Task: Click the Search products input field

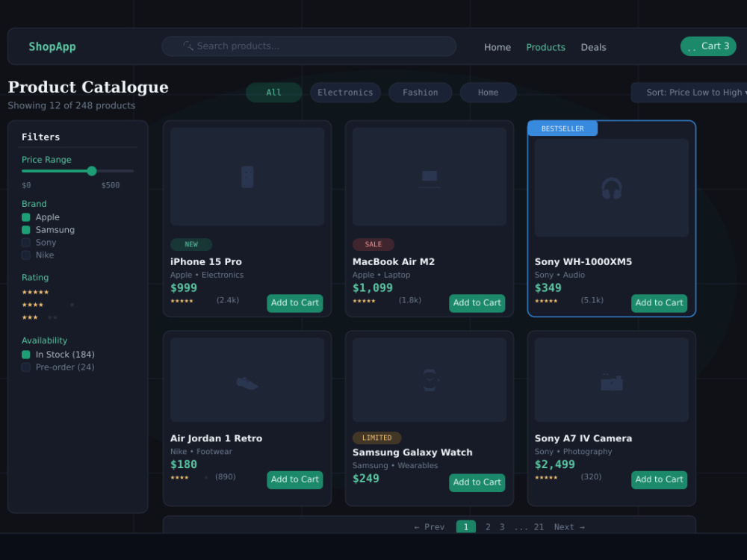Action: click(309, 46)
